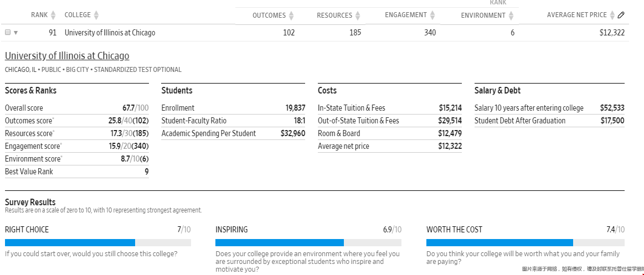The width and height of the screenshot is (644, 275).
Task: Click the ENVIRONMENT column header
Action: [483, 15]
